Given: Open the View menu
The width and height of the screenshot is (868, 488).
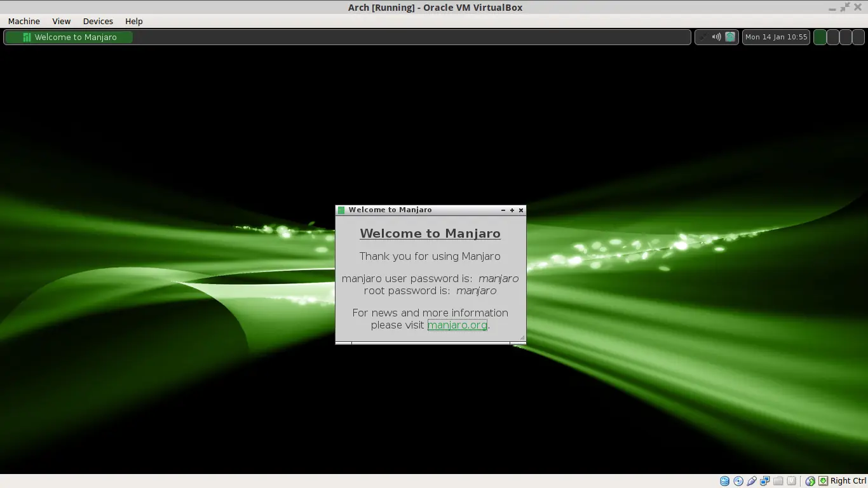Looking at the screenshot, I should coord(62,21).
